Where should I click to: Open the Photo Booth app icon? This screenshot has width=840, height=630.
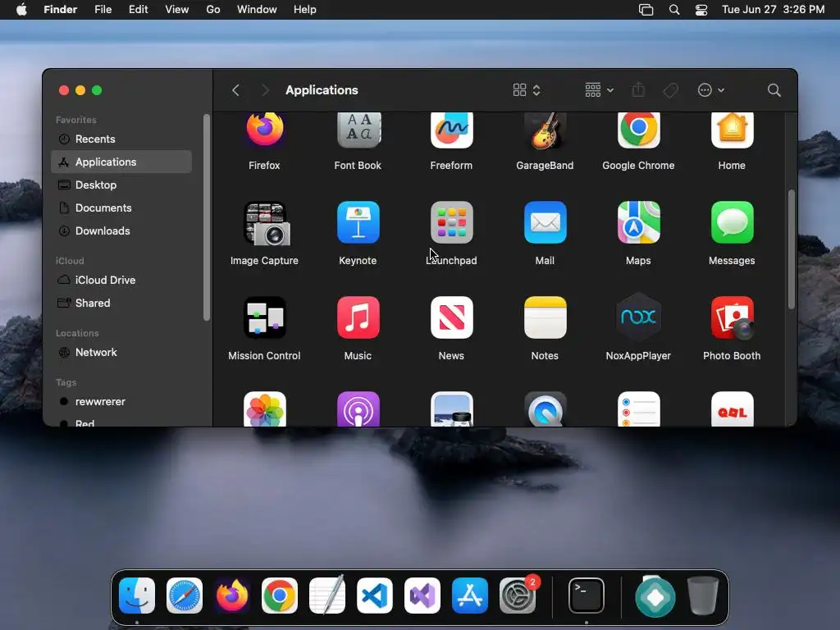(732, 317)
